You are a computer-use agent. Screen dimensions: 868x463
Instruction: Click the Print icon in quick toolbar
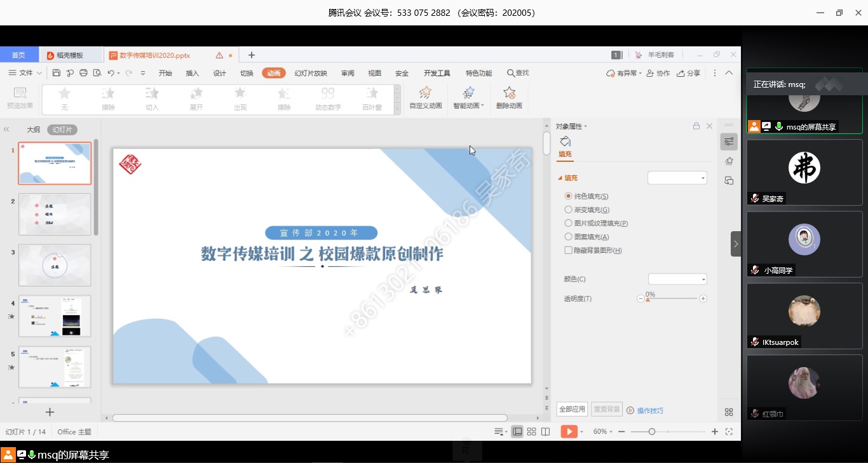(x=83, y=73)
